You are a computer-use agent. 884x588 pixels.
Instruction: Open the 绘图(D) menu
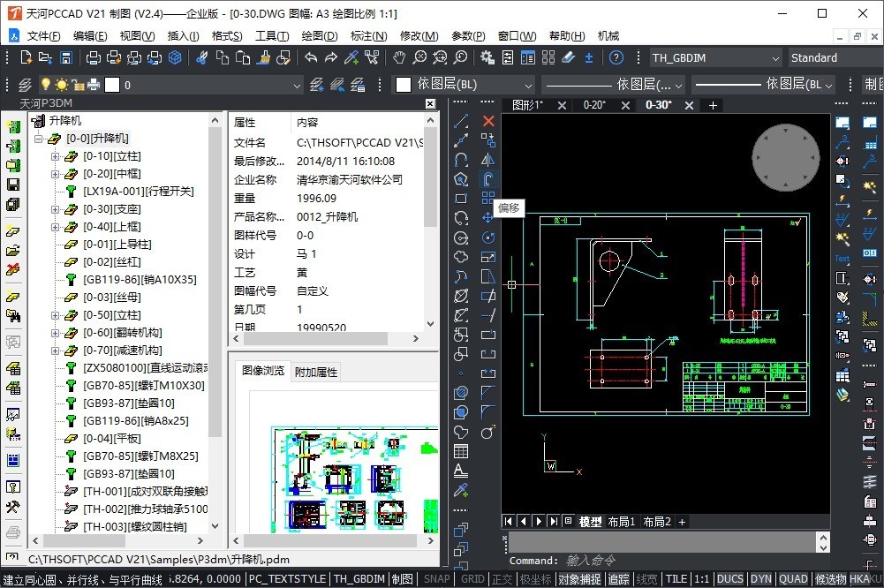319,36
